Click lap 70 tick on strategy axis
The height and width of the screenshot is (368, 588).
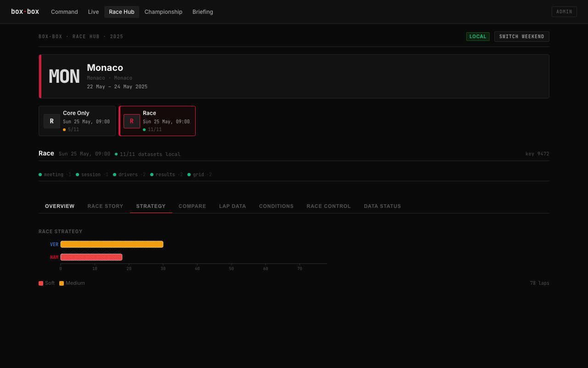[x=300, y=269]
